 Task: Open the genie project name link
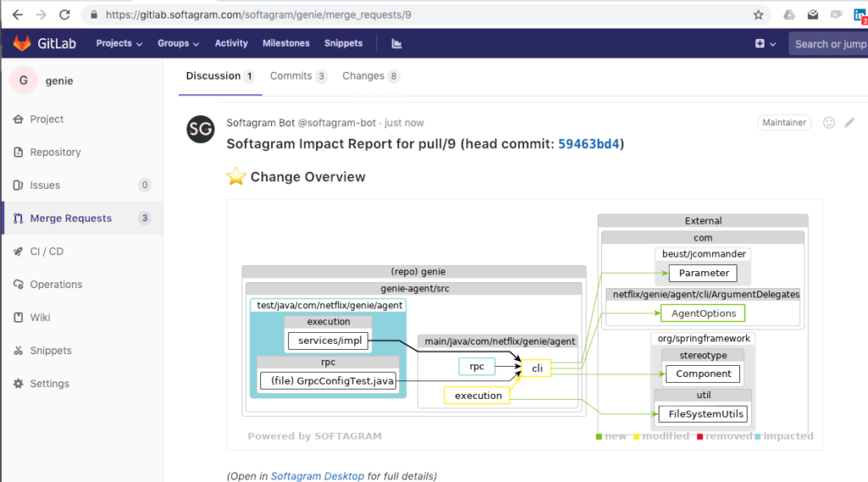click(59, 80)
